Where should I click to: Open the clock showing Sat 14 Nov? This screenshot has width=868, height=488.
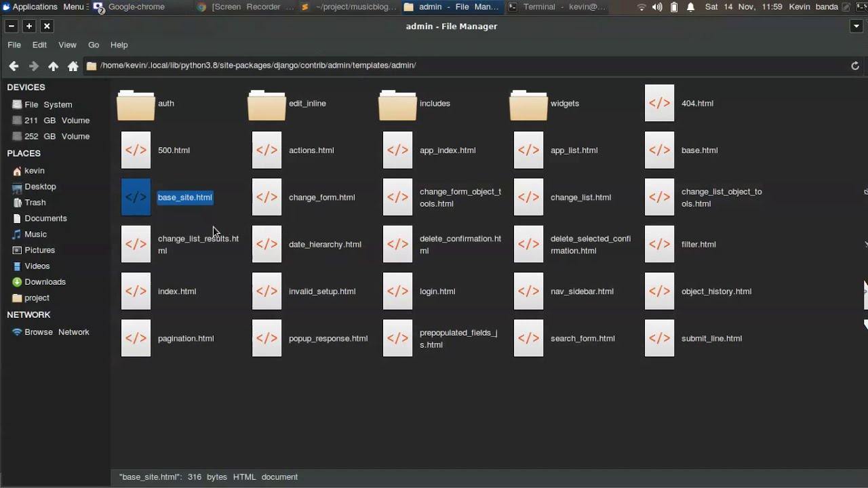743,7
